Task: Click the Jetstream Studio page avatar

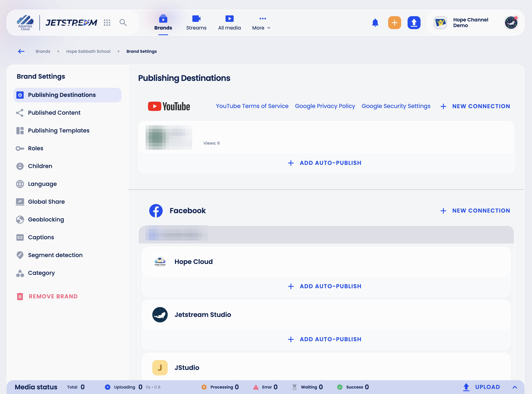Action: (x=160, y=315)
